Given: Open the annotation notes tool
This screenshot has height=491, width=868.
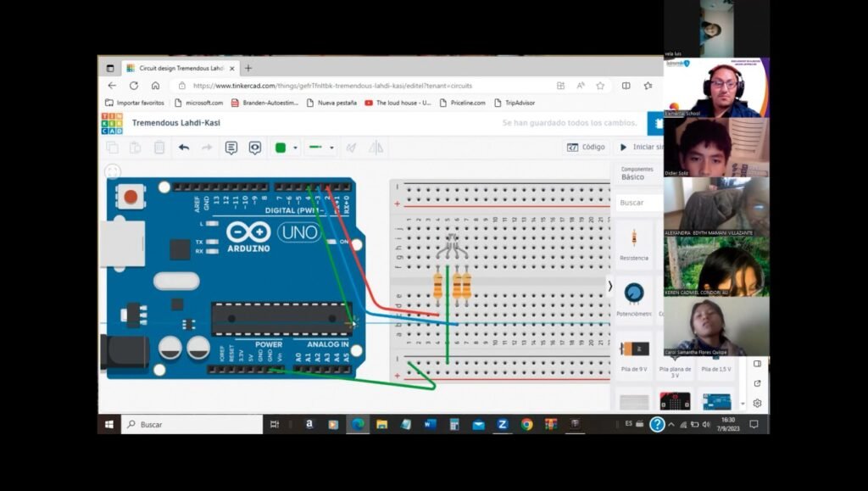Looking at the screenshot, I should tap(231, 148).
